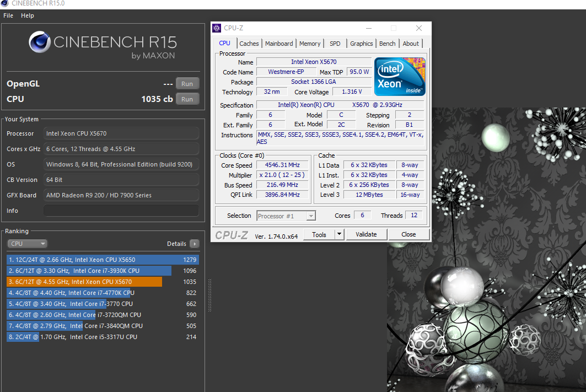Switch to Caches tab in CPU-Z
Screen dimensions: 586x392
[249, 44]
